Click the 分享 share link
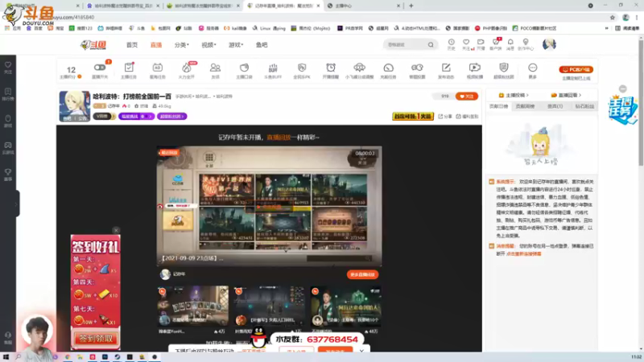The width and height of the screenshot is (644, 362). (445, 117)
